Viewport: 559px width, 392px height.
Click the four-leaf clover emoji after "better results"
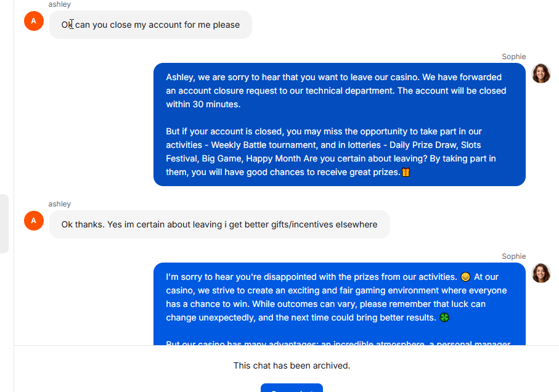444,317
